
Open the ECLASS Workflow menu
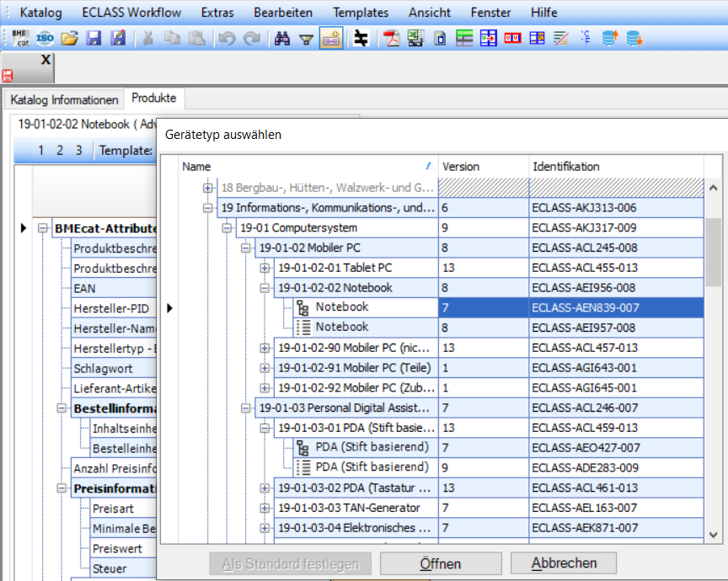pyautogui.click(x=131, y=12)
